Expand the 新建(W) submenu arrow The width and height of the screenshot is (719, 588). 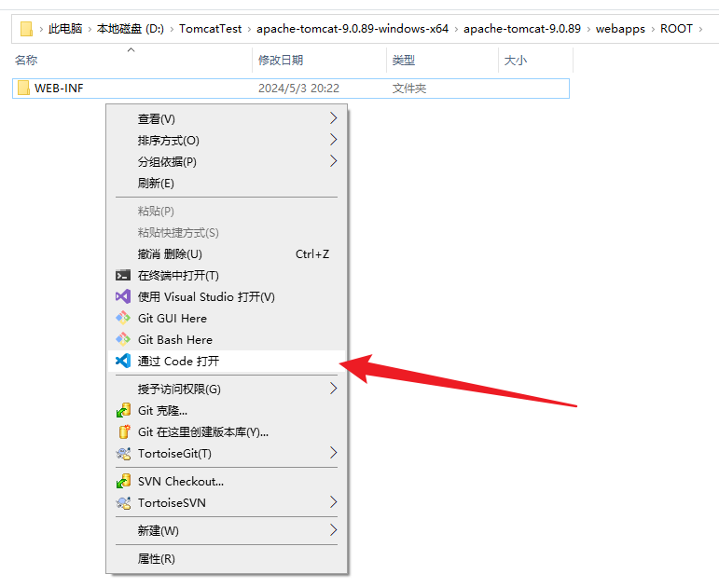333,530
